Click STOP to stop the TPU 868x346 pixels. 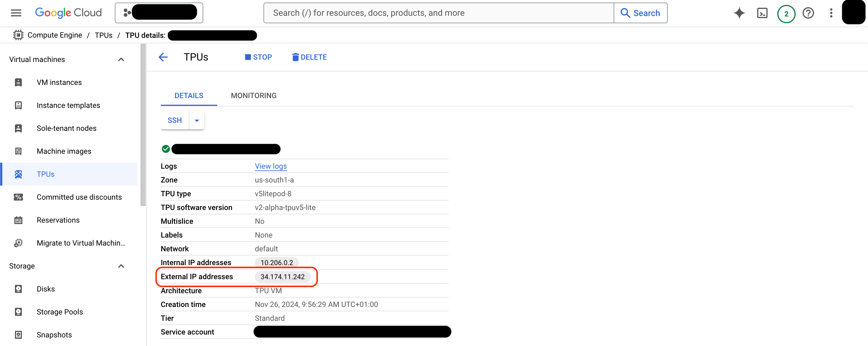(x=258, y=57)
